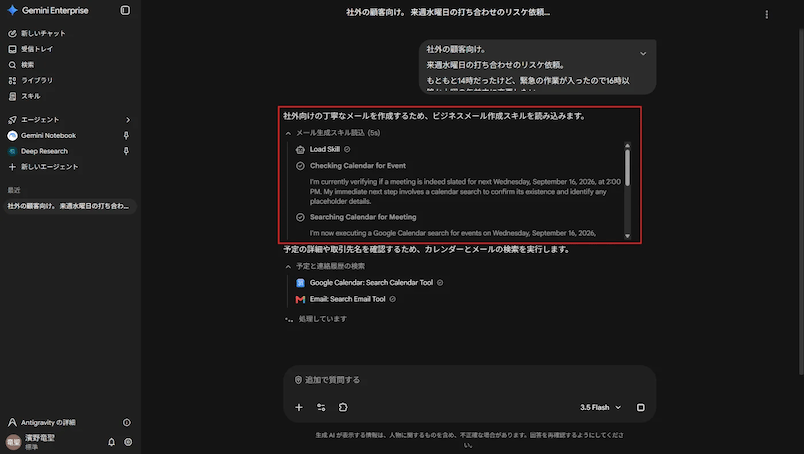Image resolution: width=804 pixels, height=454 pixels.
Task: Open the Deep Research agent
Action: (x=44, y=151)
